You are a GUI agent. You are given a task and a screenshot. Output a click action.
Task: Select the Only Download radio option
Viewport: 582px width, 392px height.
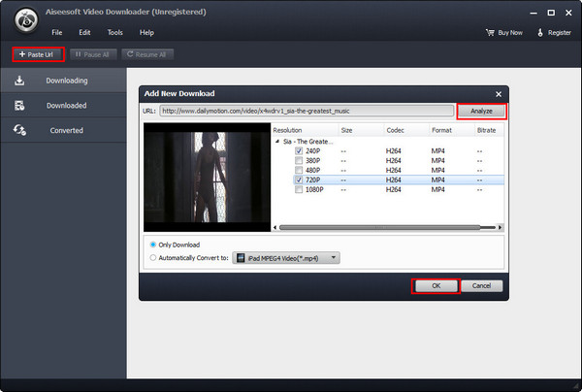[x=152, y=244]
